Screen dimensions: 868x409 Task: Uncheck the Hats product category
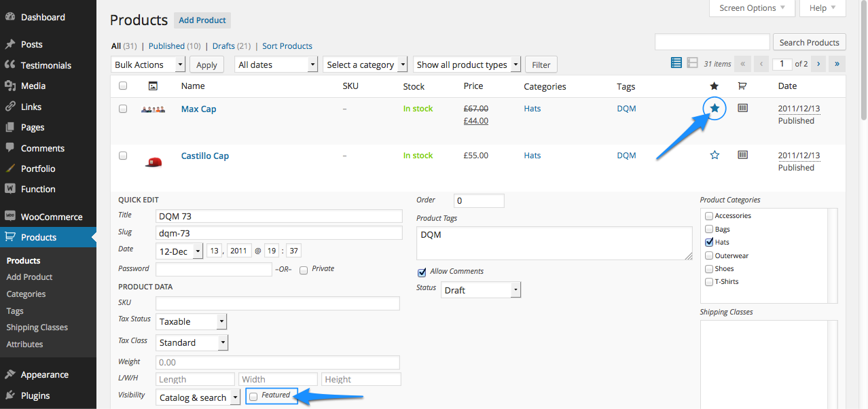pos(709,243)
